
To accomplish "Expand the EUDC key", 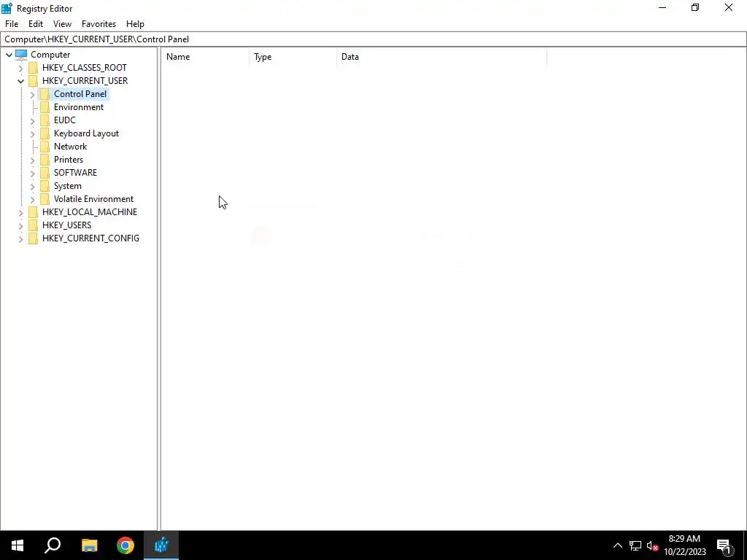I will tap(32, 120).
